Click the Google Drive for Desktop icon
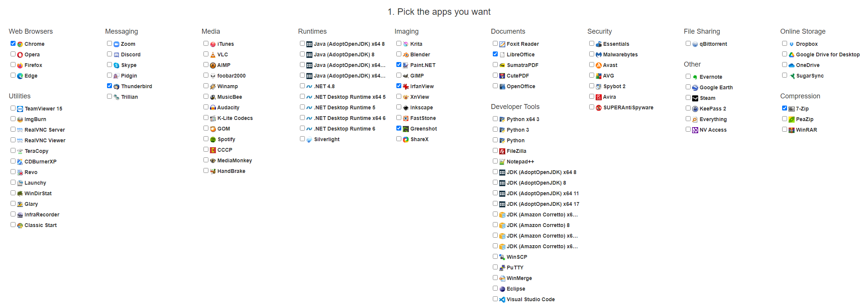This screenshot has width=868, height=308. coord(792,55)
